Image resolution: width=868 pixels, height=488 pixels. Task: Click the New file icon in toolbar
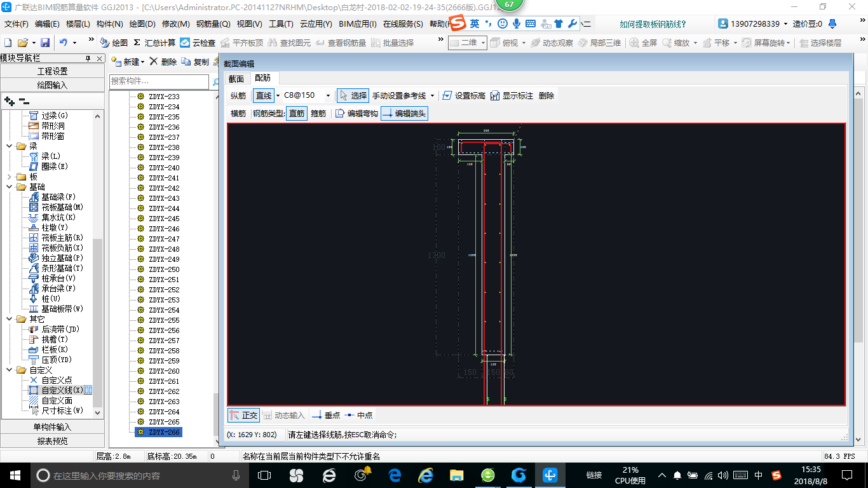pyautogui.click(x=8, y=43)
